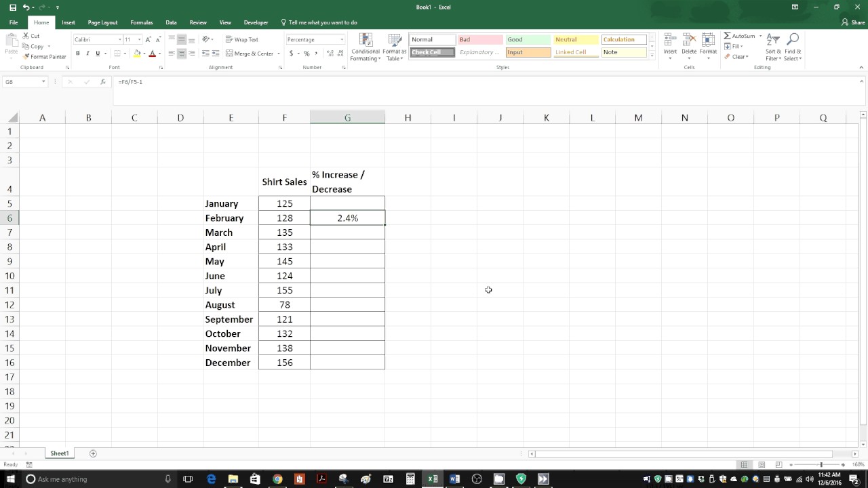This screenshot has height=488, width=868.
Task: Open the fill color dropdown arrow
Action: tap(144, 54)
